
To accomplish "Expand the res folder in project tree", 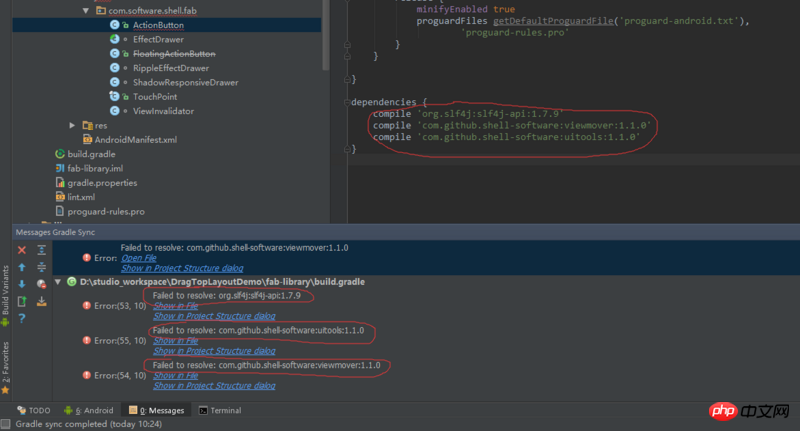I will click(x=72, y=125).
